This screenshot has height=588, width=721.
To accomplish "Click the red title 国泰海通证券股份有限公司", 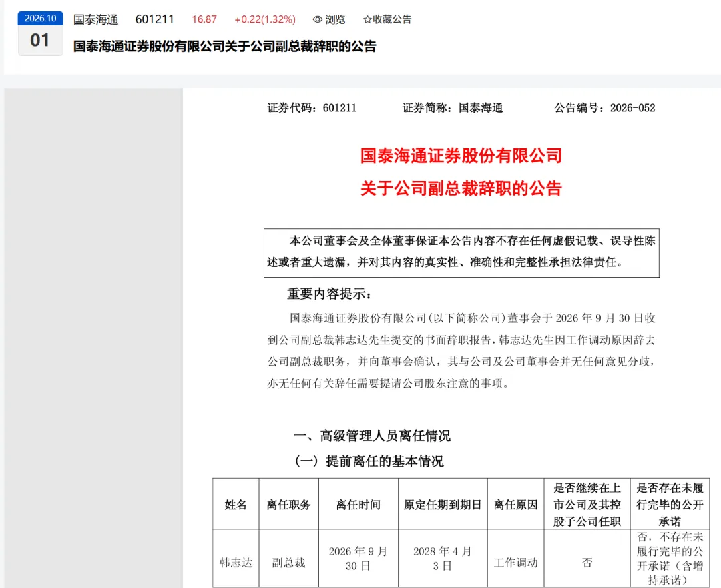I will 461,156.
